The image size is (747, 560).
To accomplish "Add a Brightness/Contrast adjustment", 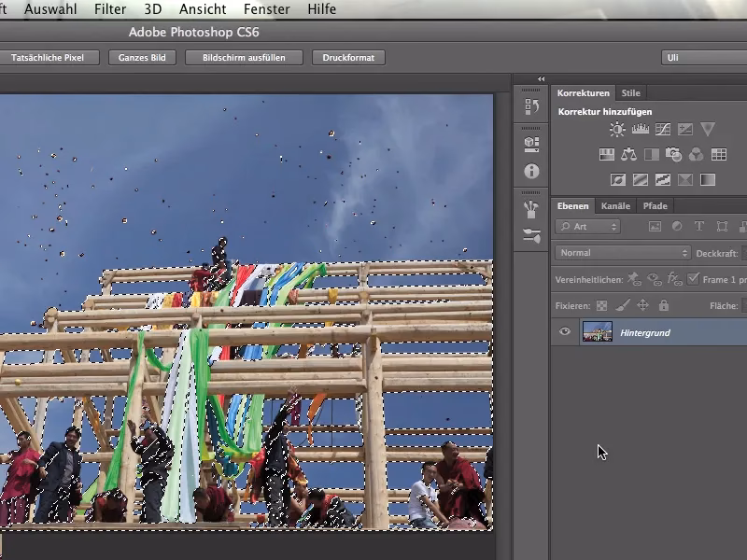I will click(x=617, y=130).
